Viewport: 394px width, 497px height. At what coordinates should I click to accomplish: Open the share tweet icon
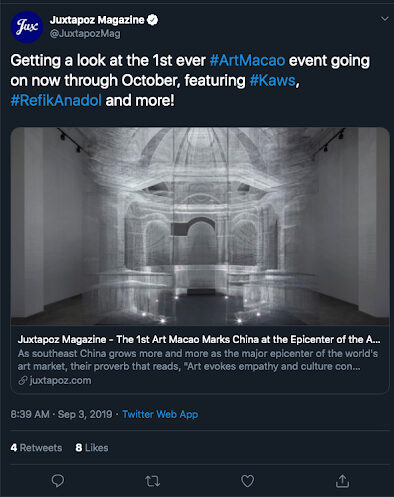342,481
